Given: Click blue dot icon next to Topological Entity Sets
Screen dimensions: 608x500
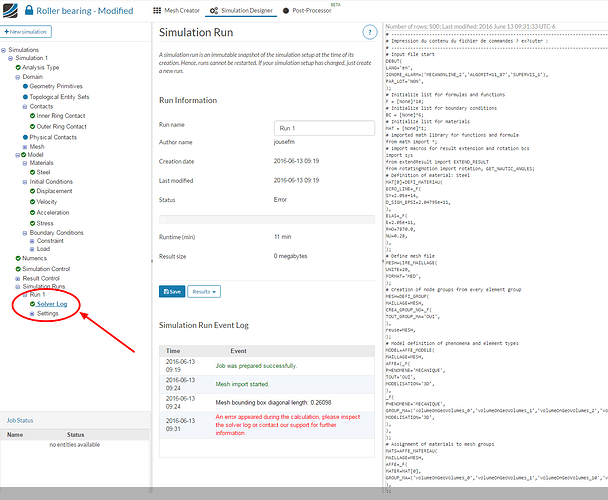Looking at the screenshot, I should (25, 97).
